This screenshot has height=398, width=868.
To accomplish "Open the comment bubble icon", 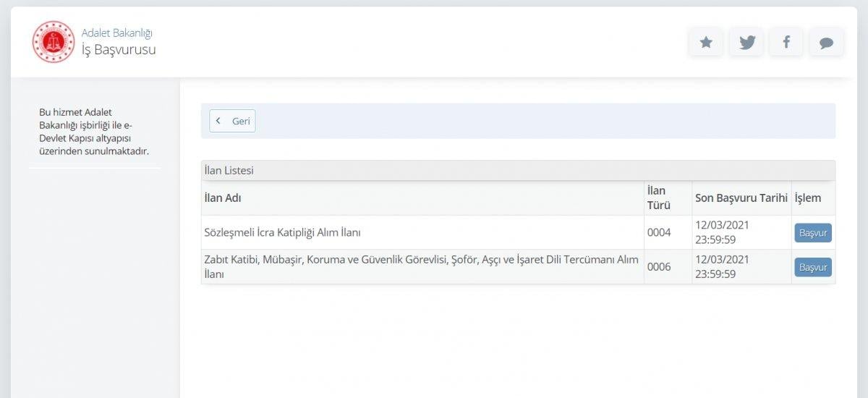I will coord(826,43).
